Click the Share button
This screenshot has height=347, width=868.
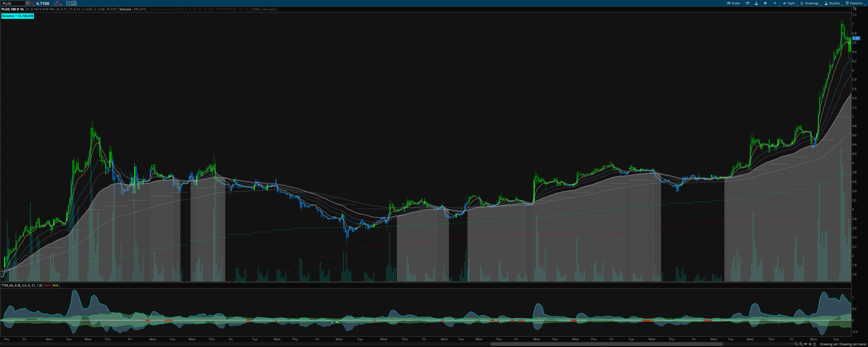733,3
